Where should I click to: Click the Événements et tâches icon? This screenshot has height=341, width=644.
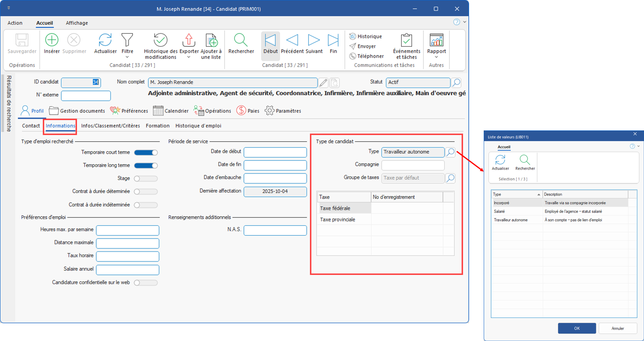click(406, 40)
